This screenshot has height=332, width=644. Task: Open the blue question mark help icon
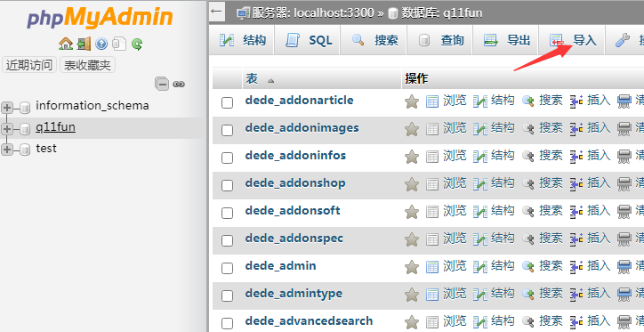pyautogui.click(x=101, y=44)
